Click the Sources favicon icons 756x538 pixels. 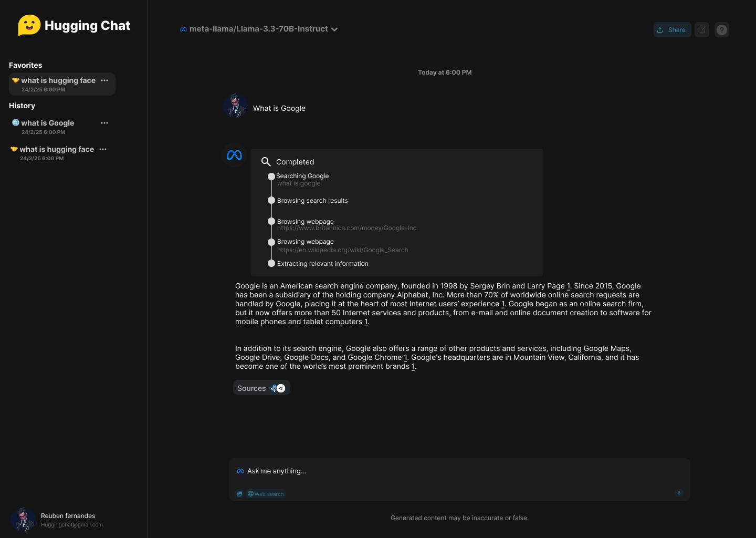click(278, 388)
